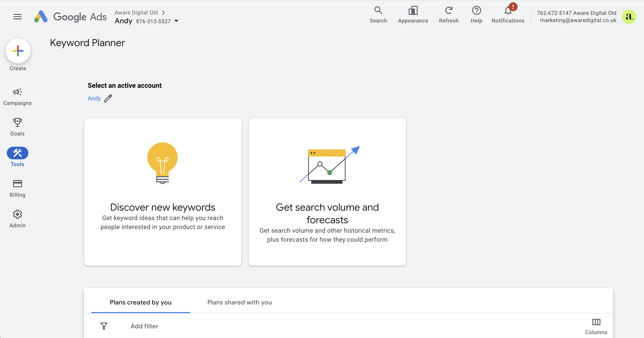The width and height of the screenshot is (644, 338).
Task: Click marketing@awaredigital.co.uk account email
Action: [578, 20]
